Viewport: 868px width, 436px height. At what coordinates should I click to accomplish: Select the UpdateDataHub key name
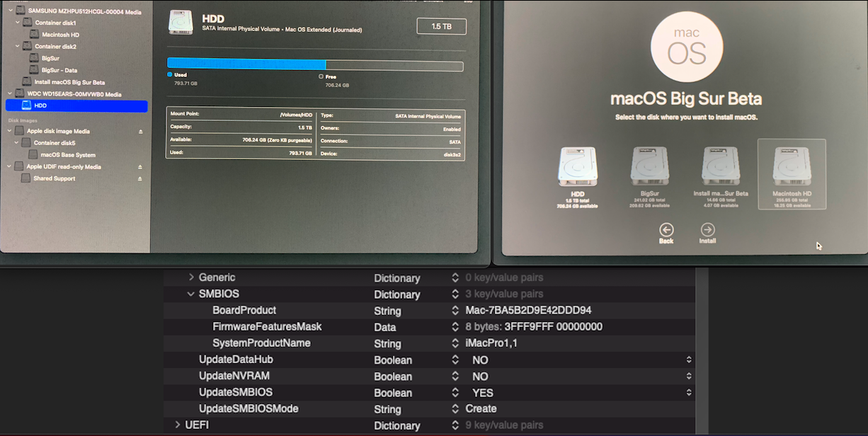click(236, 360)
